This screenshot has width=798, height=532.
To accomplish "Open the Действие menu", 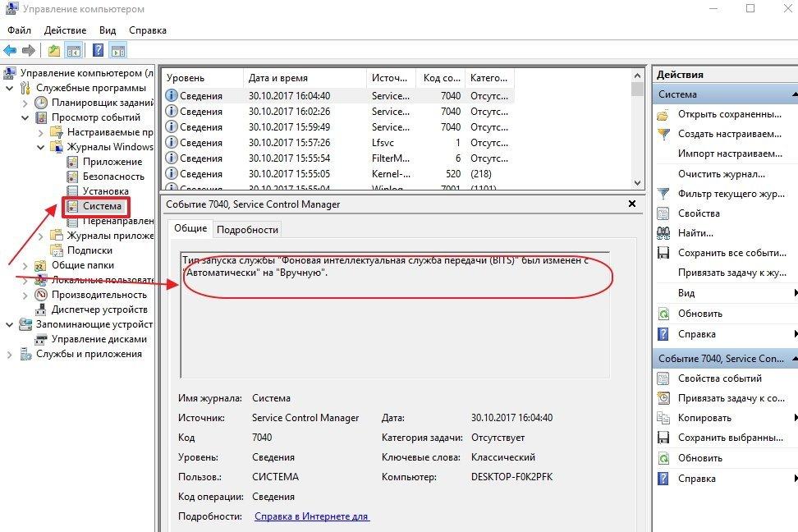I will pos(65,30).
